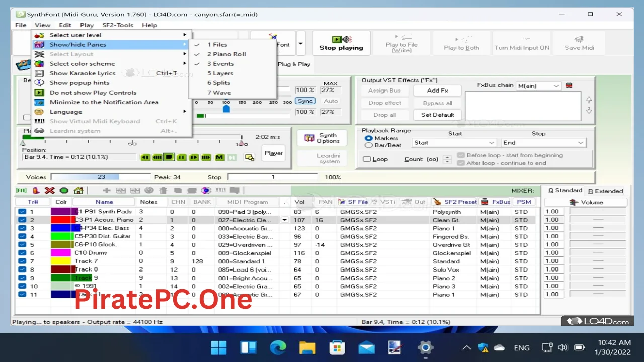Open Settings gear from taskbar
Screen dimensions: 644x362
pyautogui.click(x=425, y=347)
